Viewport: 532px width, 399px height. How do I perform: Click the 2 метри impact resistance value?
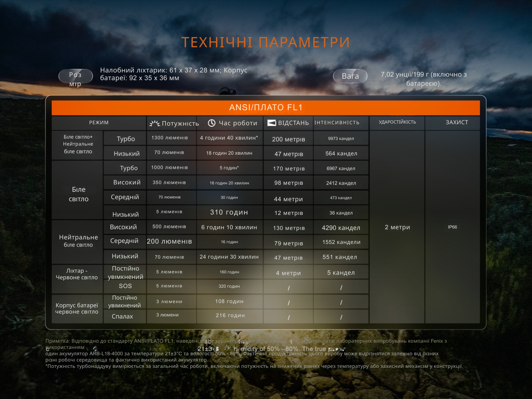pyautogui.click(x=397, y=227)
